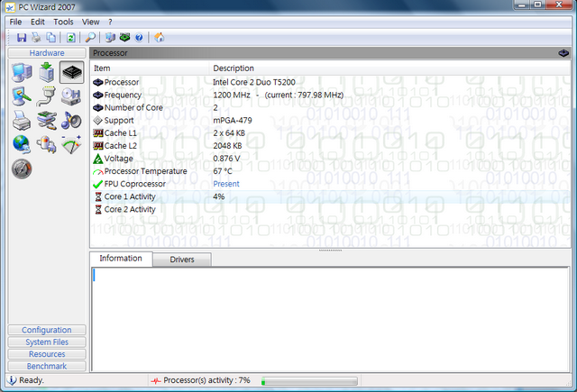Select the FPU Coprocessor row
Viewport: 577px width, 392px height.
pyautogui.click(x=330, y=184)
